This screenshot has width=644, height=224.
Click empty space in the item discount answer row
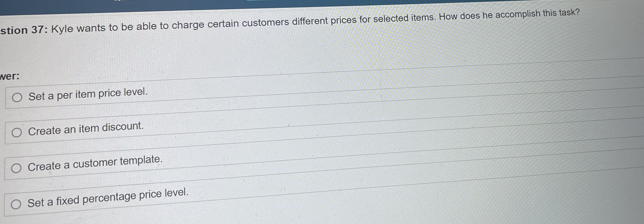(x=375, y=125)
